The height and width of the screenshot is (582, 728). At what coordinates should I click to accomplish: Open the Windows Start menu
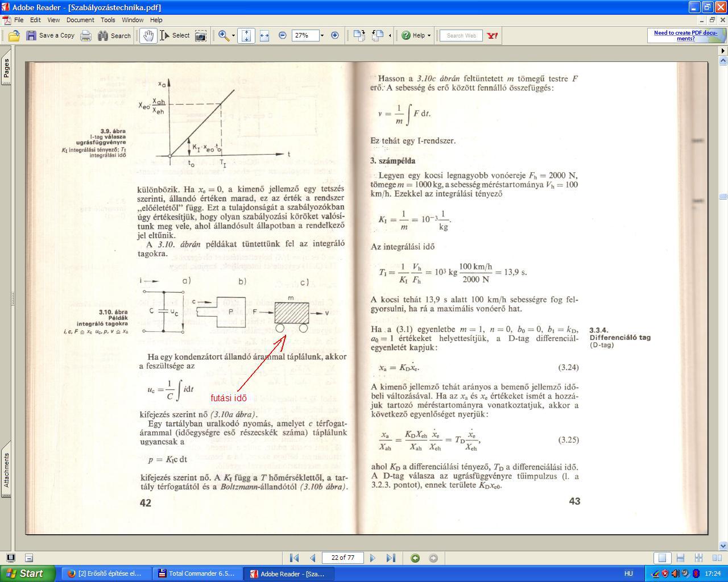click(28, 573)
